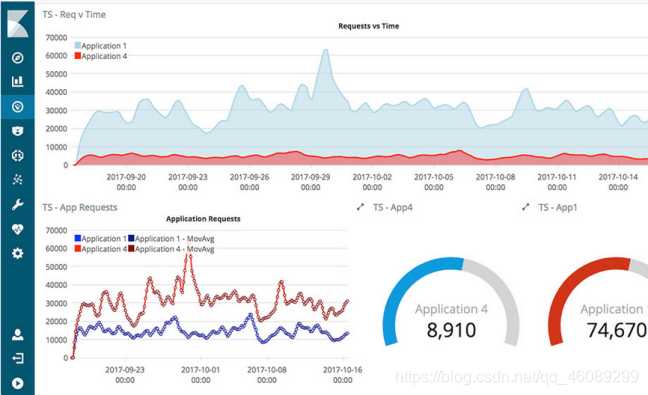Open Visualize via bar chart icon

coord(17,81)
